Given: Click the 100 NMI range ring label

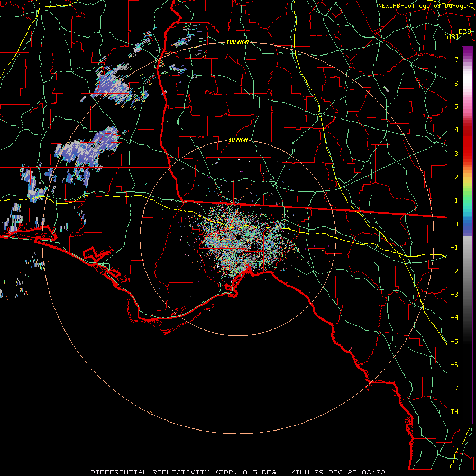Looking at the screenshot, I should click(x=237, y=42).
